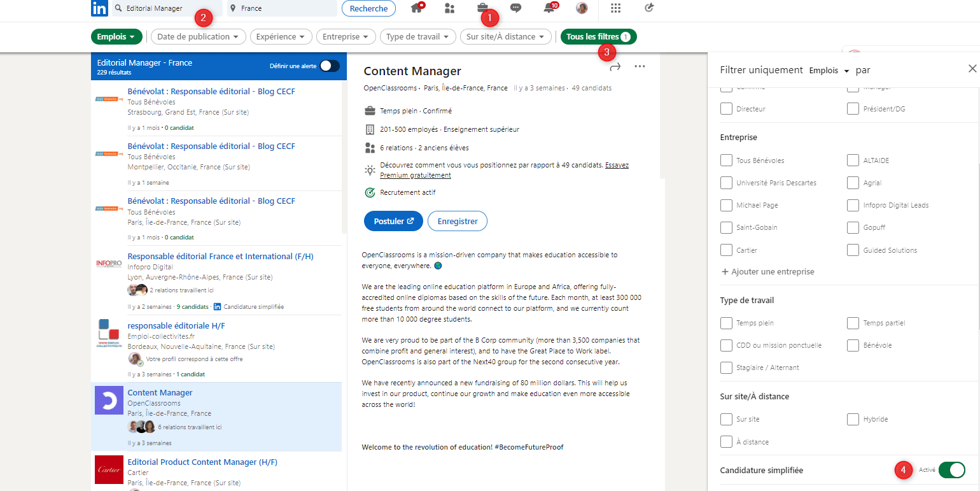Click the Tous Bénévoles logo on Montpellier listing

[x=108, y=153]
